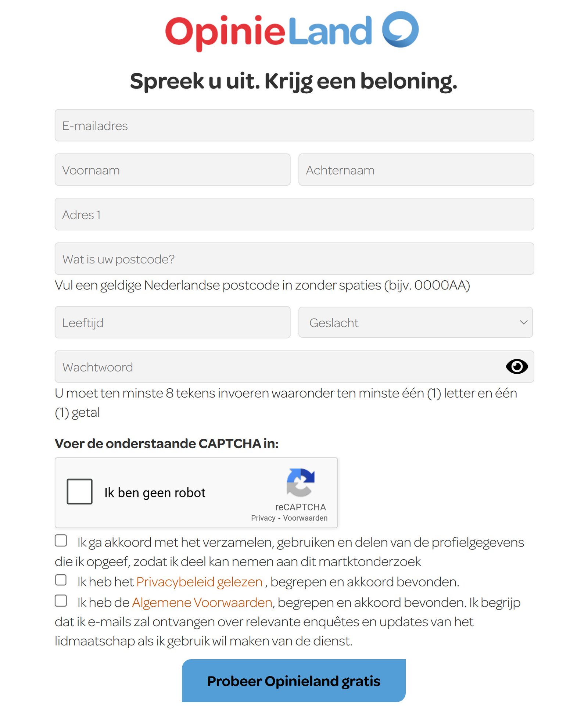
Task: Click the postcode input field
Action: tap(294, 259)
